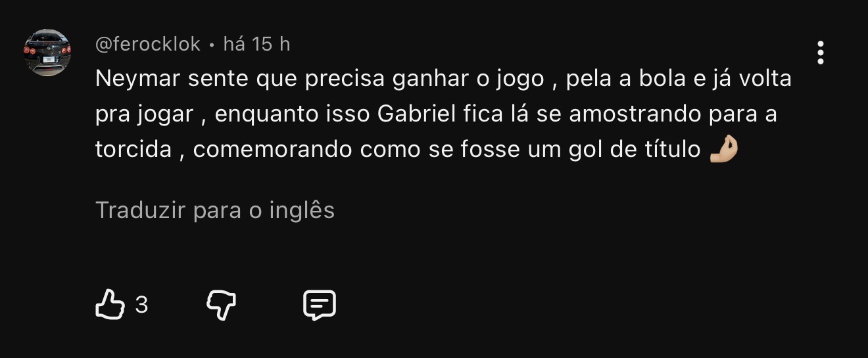Click the phrase "gol de título"
Screen dimensions: 868x358
click(636, 149)
